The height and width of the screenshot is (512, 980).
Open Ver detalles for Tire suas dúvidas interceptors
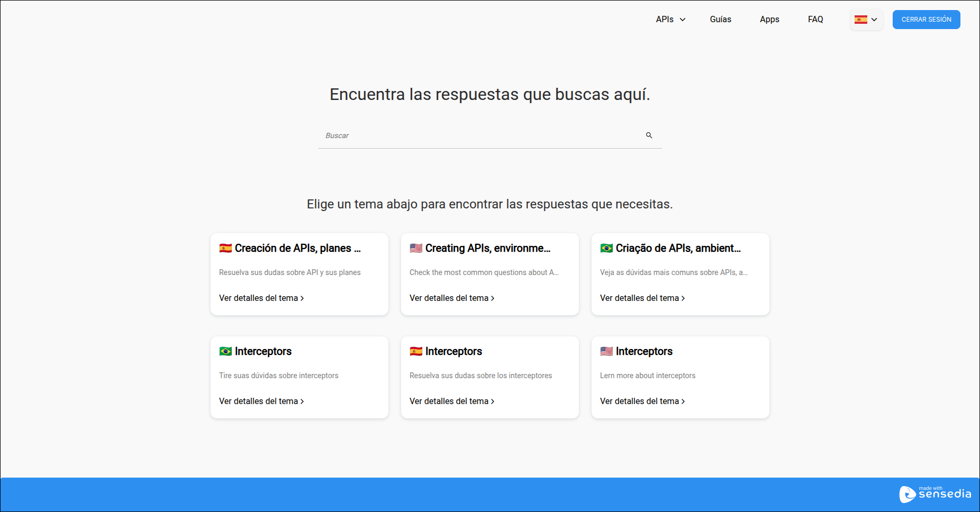pos(261,401)
